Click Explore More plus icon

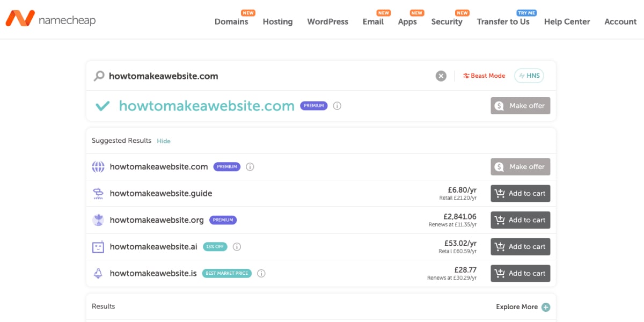[546, 308]
